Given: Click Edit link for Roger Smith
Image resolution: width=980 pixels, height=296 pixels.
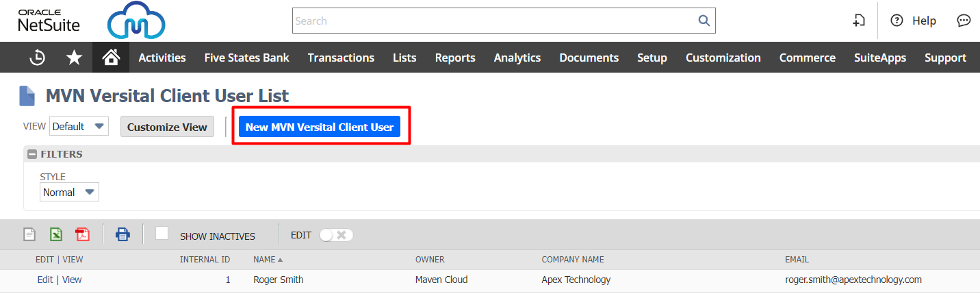Looking at the screenshot, I should 44,280.
